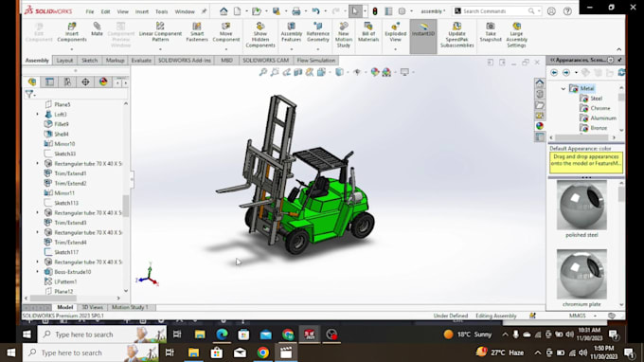Collapse the CommandManager ribbon chevron
Screen dimensions: 644x362
(x=619, y=49)
